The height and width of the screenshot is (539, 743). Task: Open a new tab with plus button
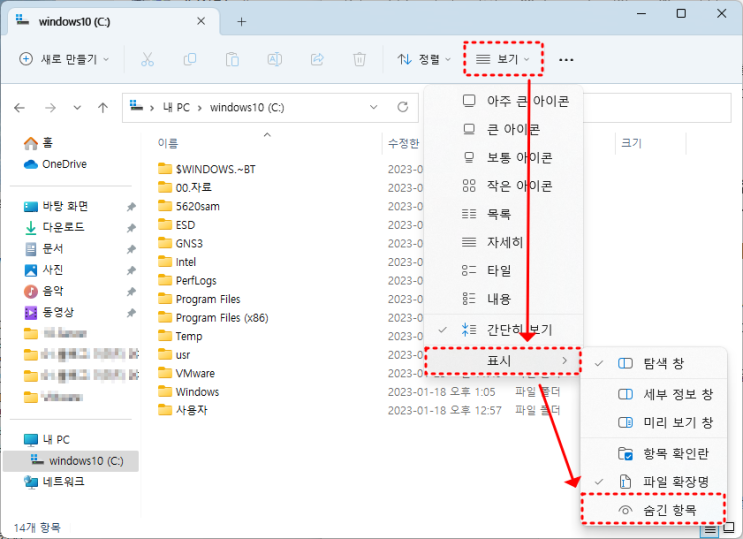241,21
